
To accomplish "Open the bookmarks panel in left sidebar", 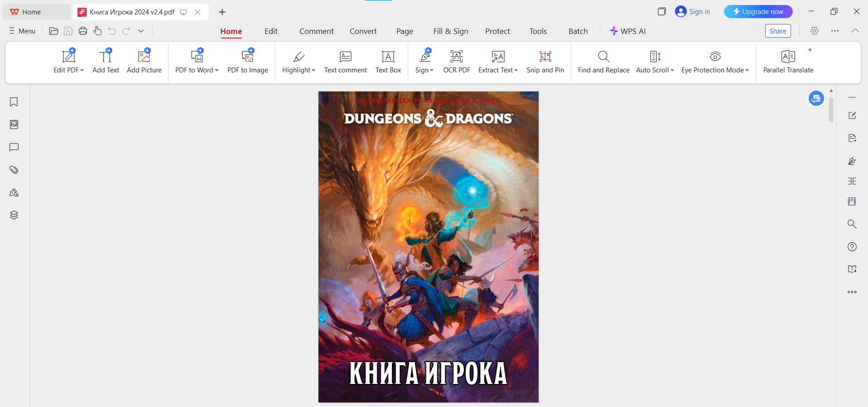I will (x=14, y=102).
